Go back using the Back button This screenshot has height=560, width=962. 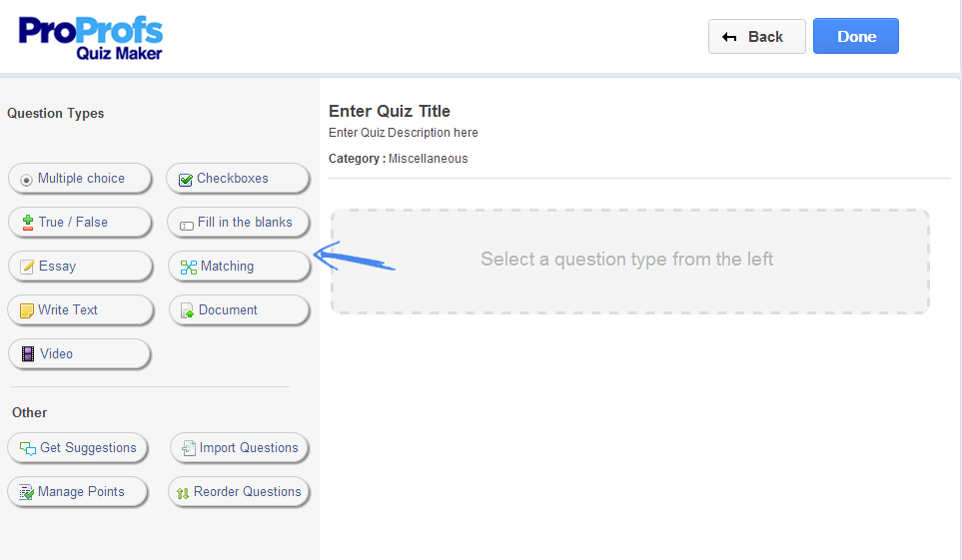(755, 37)
